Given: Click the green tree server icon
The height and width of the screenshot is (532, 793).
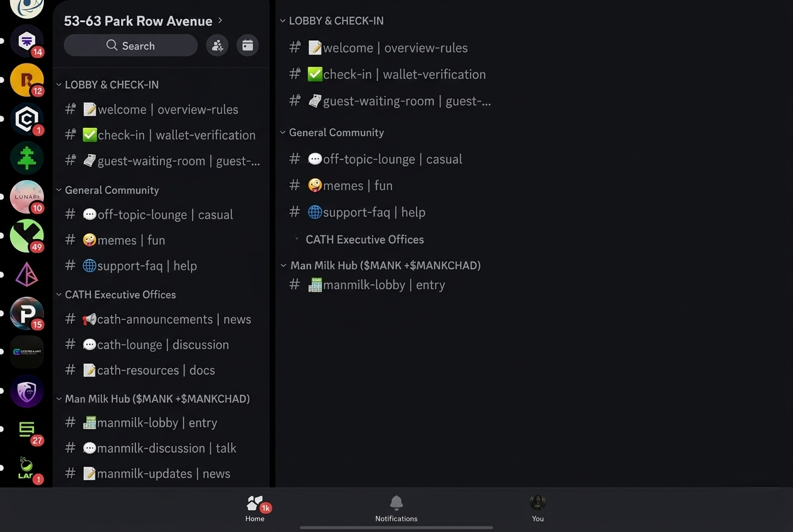Looking at the screenshot, I should (x=26, y=158).
